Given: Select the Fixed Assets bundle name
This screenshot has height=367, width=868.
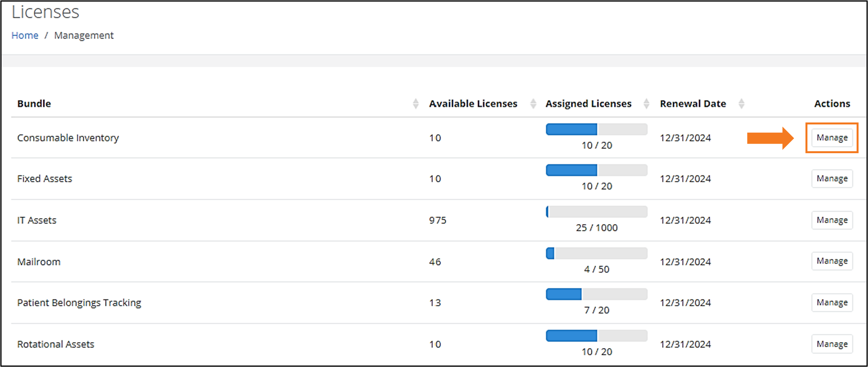Looking at the screenshot, I should (x=45, y=179).
